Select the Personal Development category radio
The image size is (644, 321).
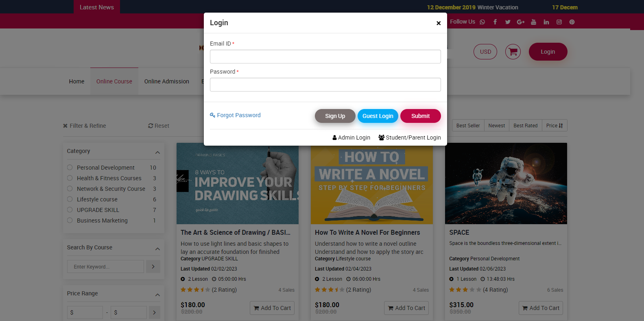point(70,167)
